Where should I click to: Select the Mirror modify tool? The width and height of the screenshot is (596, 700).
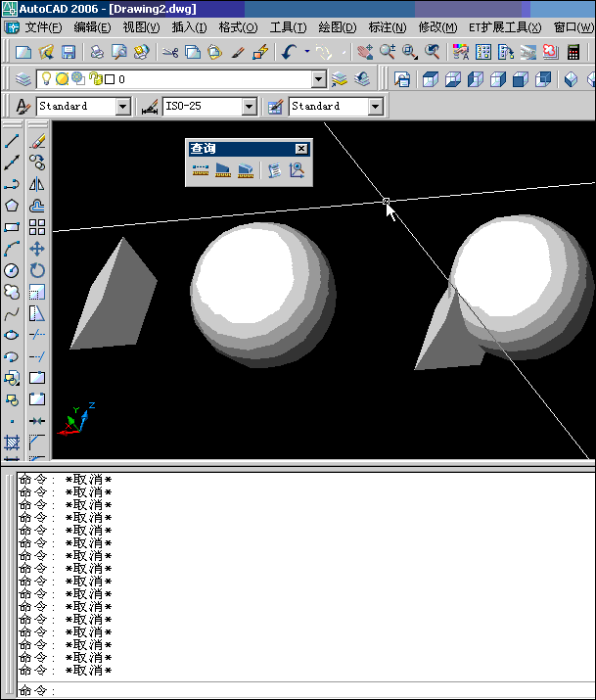click(37, 184)
